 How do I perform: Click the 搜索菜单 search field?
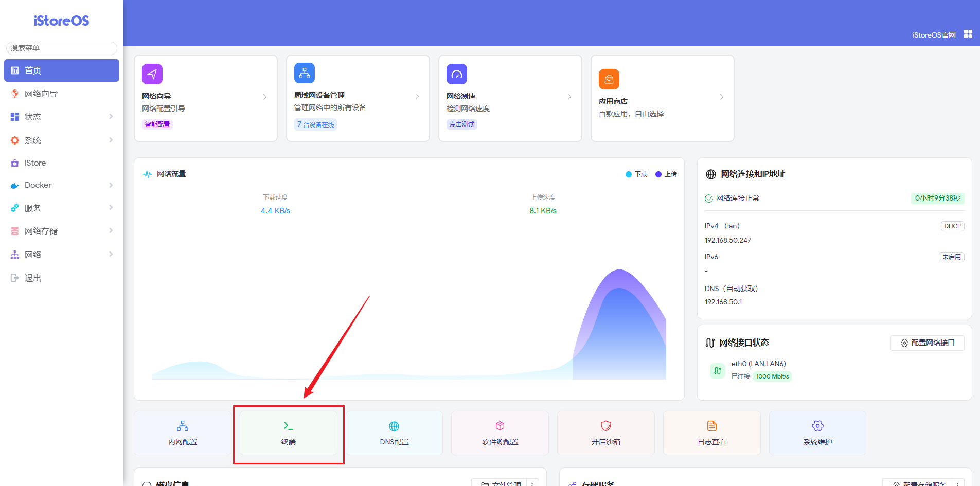[61, 48]
